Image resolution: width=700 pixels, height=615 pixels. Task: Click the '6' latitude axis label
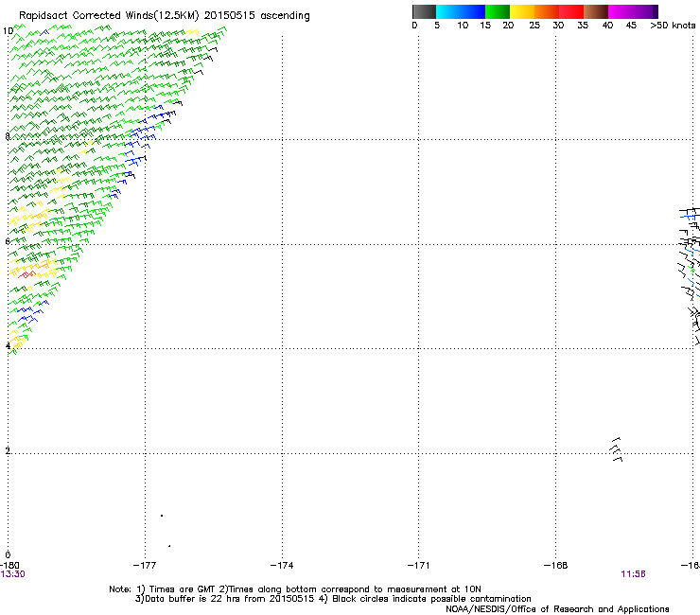(8, 241)
